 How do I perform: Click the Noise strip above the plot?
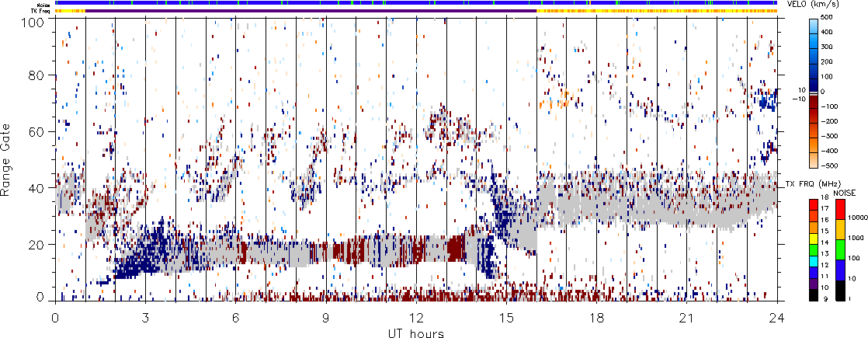click(x=416, y=3)
